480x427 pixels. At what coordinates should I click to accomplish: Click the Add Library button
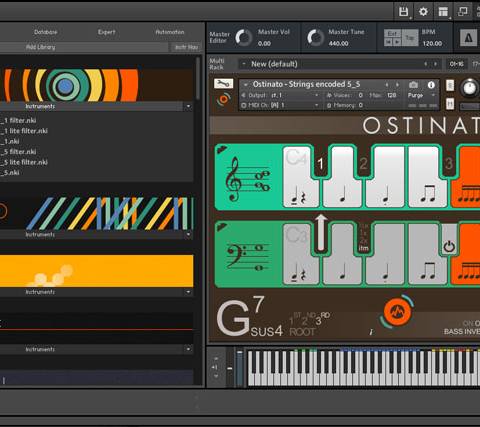(41, 47)
